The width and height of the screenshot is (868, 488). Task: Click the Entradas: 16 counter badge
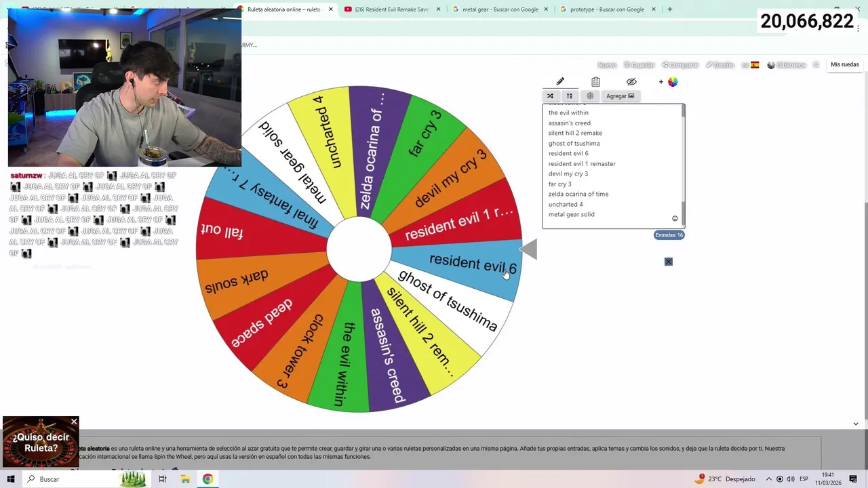[x=669, y=235]
